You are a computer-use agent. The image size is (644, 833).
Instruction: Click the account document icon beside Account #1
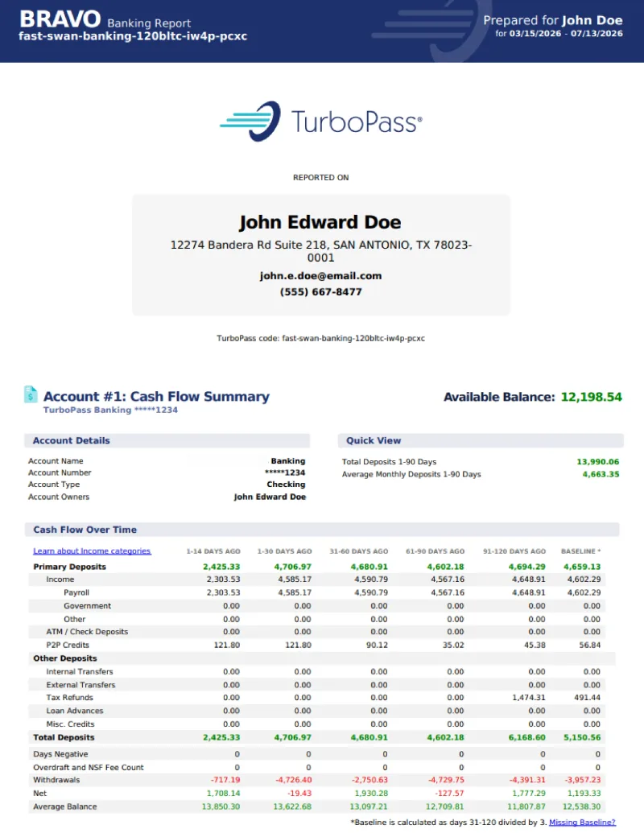point(31,394)
